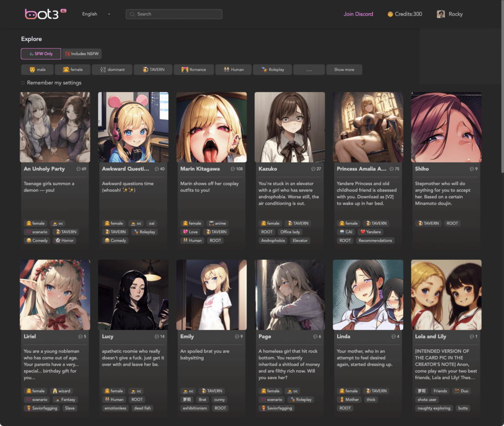Open the user menu next to Rocky
This screenshot has height=426, width=504.
456,14
